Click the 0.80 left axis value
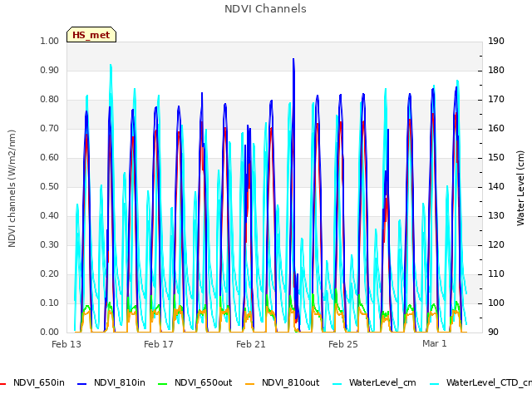532x399 pixels. [50, 100]
